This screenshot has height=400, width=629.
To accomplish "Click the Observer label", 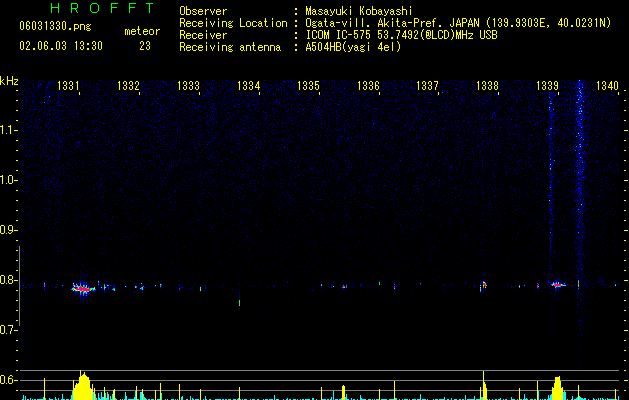I will click(x=203, y=11).
